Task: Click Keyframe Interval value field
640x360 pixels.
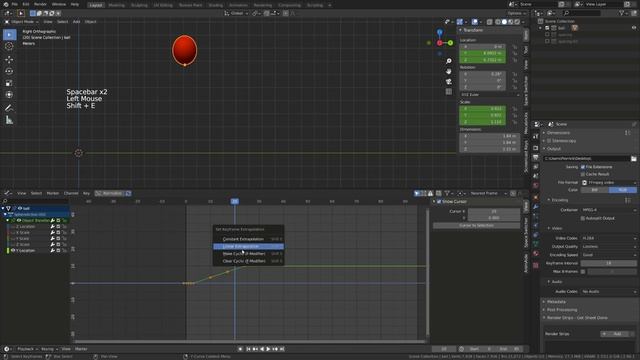Action: point(609,263)
